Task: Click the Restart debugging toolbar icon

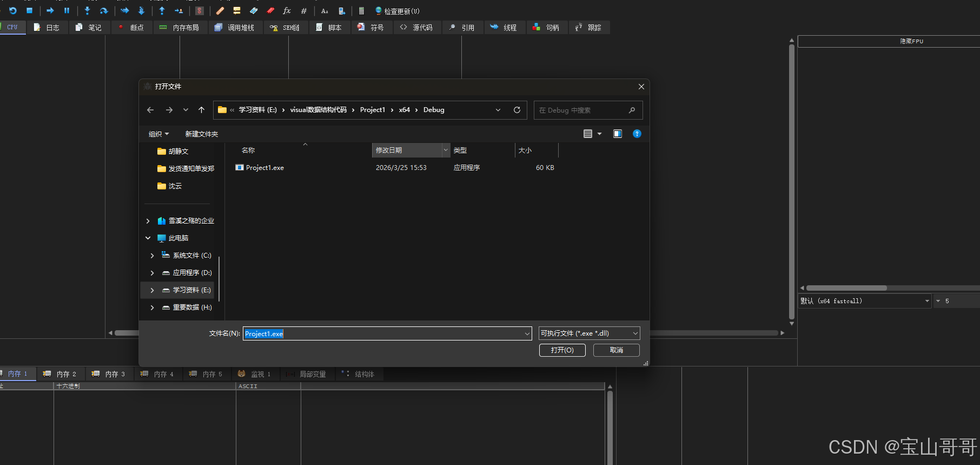Action: tap(13, 10)
